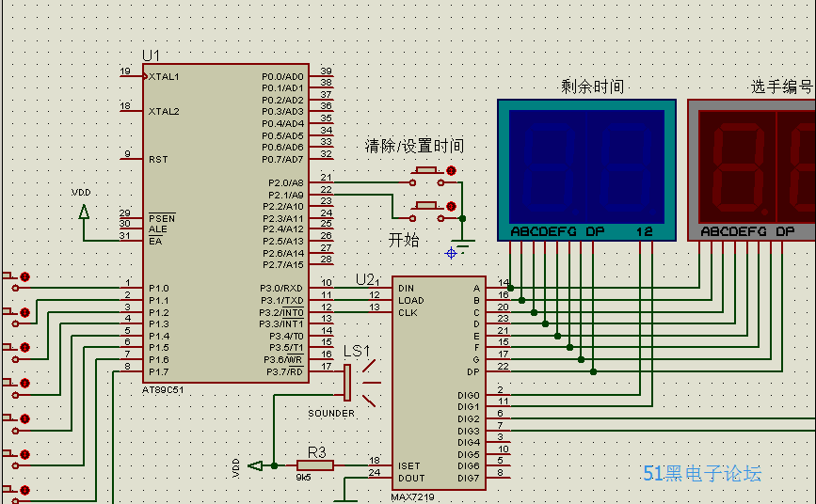Click the ISET pin name on MAX7219

(x=409, y=466)
